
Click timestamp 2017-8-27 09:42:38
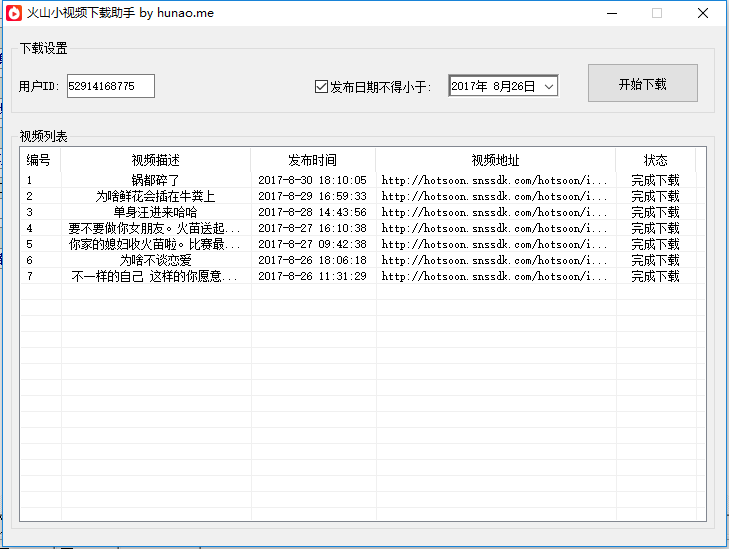coord(312,245)
